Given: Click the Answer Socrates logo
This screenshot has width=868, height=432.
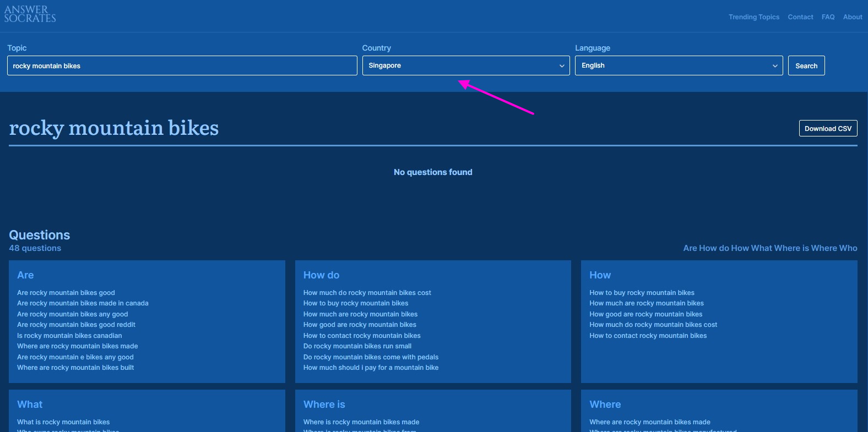Looking at the screenshot, I should pos(30,14).
